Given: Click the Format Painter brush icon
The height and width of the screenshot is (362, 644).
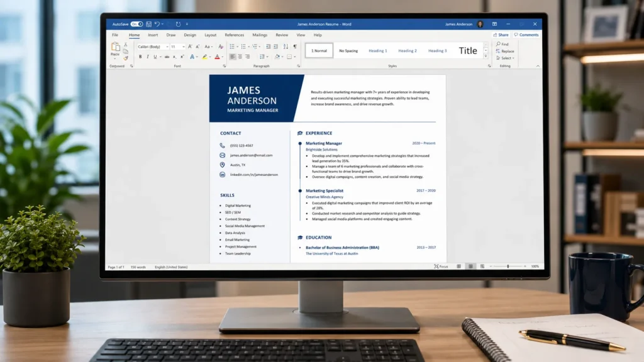Looking at the screenshot, I should click(x=126, y=58).
